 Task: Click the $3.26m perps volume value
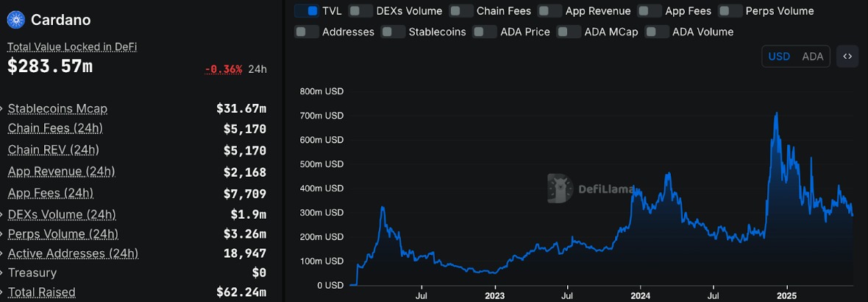[x=245, y=234]
